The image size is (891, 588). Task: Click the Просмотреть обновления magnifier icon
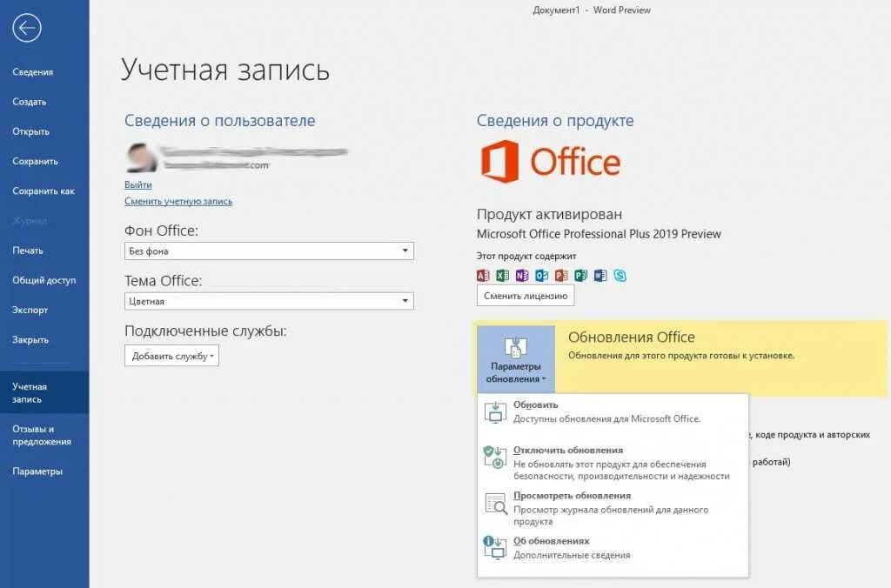coord(495,504)
